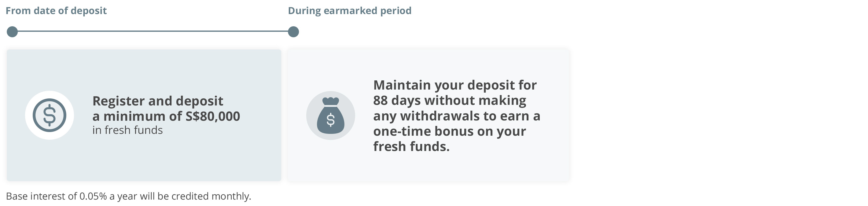The height and width of the screenshot is (206, 868).
Task: Click the dollar coin icon
Action: [50, 115]
